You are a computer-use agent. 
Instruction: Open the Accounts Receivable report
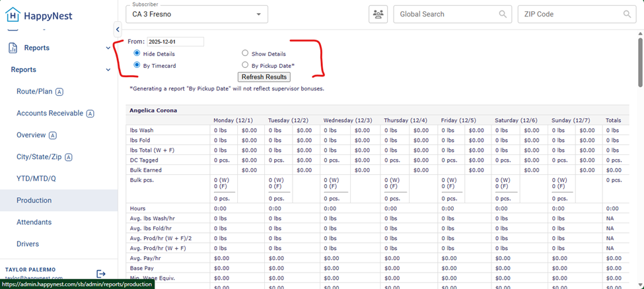[50, 113]
